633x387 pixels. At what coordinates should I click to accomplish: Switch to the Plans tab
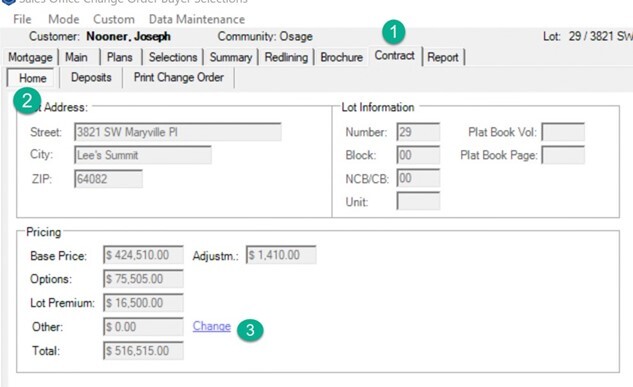[x=119, y=57]
